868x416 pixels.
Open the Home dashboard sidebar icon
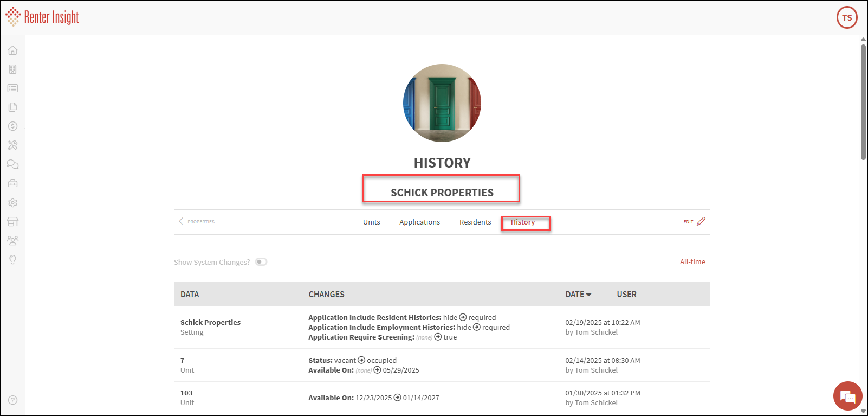pyautogui.click(x=12, y=50)
